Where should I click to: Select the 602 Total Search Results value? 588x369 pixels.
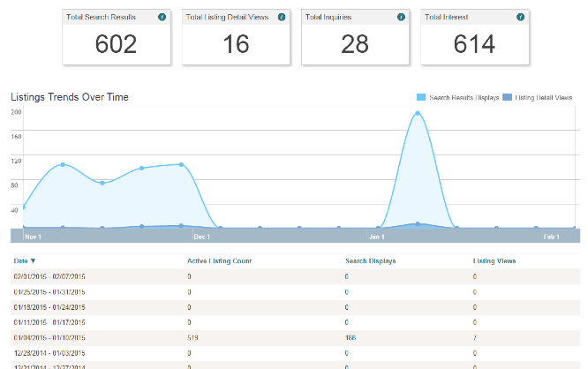click(x=116, y=44)
